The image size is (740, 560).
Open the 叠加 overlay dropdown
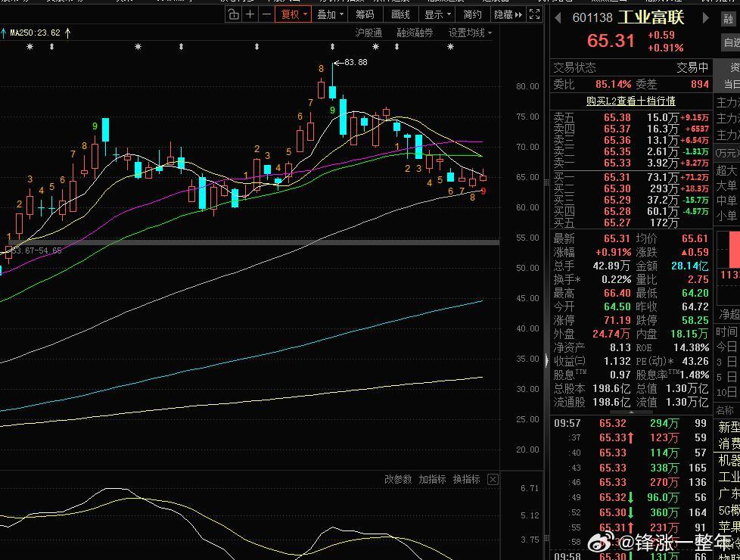coord(330,14)
